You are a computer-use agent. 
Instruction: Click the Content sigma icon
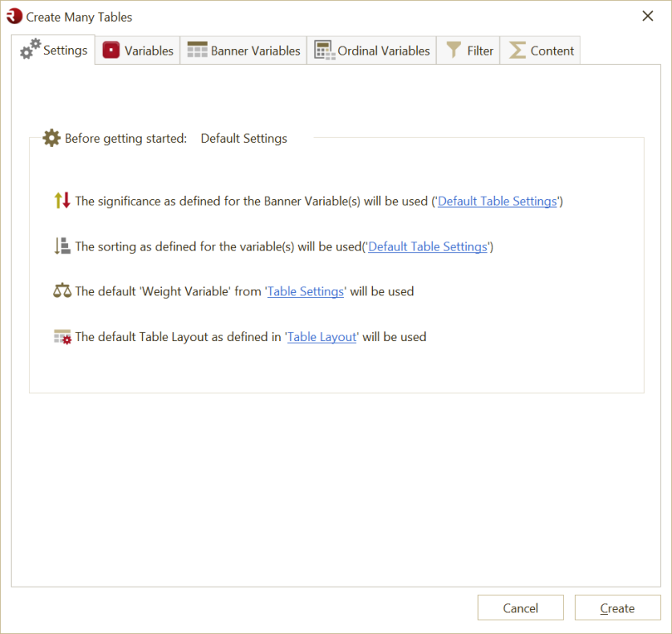518,51
